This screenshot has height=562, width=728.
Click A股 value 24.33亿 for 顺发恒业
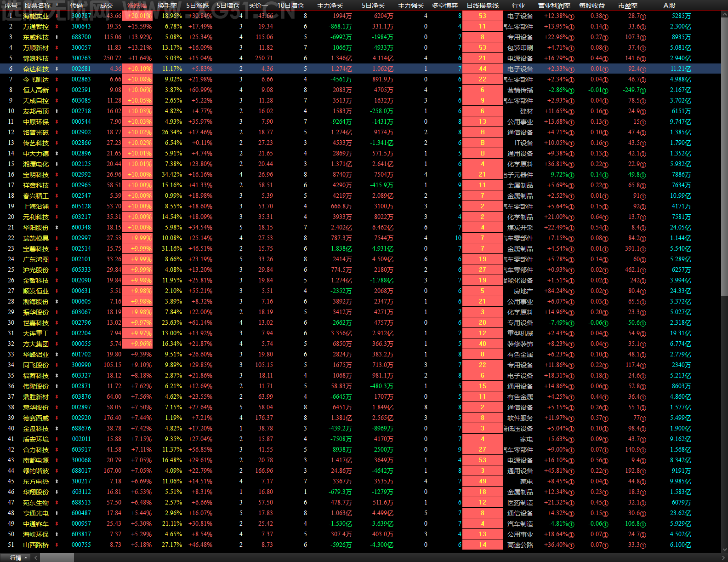coord(681,291)
